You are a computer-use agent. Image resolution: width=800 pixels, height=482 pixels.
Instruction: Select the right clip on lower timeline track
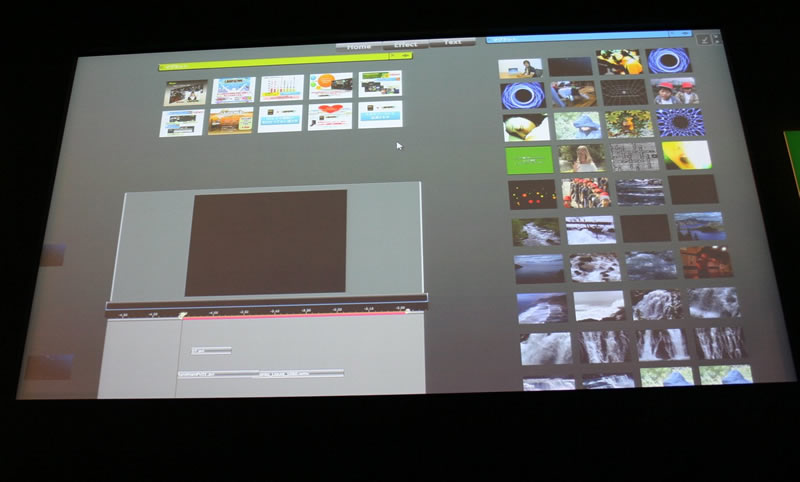pos(301,373)
